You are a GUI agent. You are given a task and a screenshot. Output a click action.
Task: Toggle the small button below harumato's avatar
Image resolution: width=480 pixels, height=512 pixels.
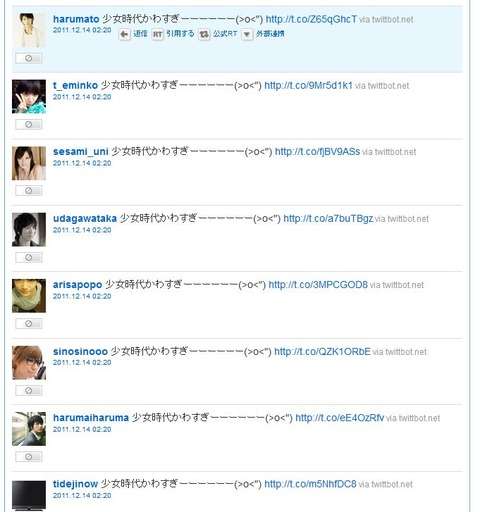pyautogui.click(x=29, y=58)
